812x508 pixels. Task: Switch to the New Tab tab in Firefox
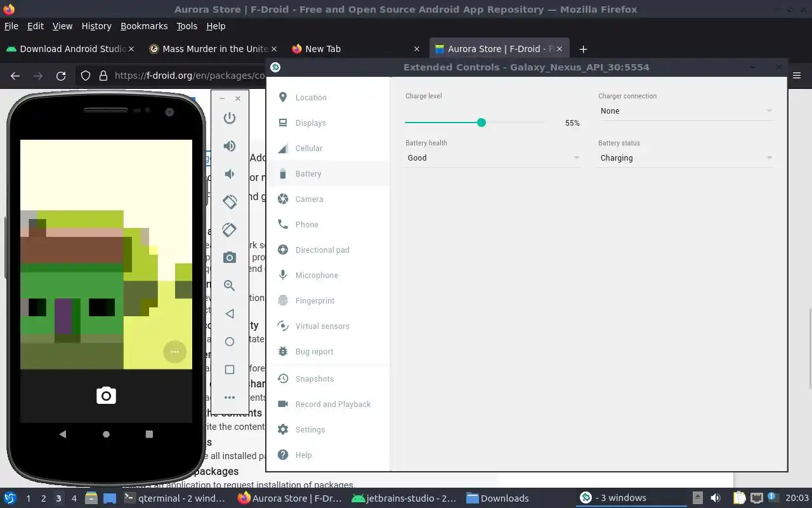click(355, 49)
